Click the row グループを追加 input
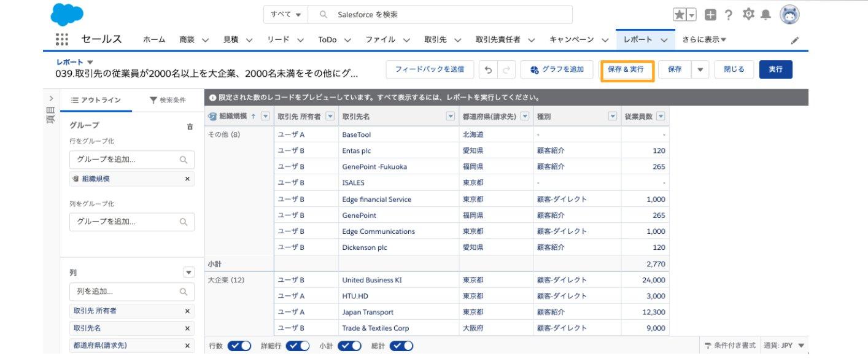The width and height of the screenshot is (868, 364). point(131,160)
